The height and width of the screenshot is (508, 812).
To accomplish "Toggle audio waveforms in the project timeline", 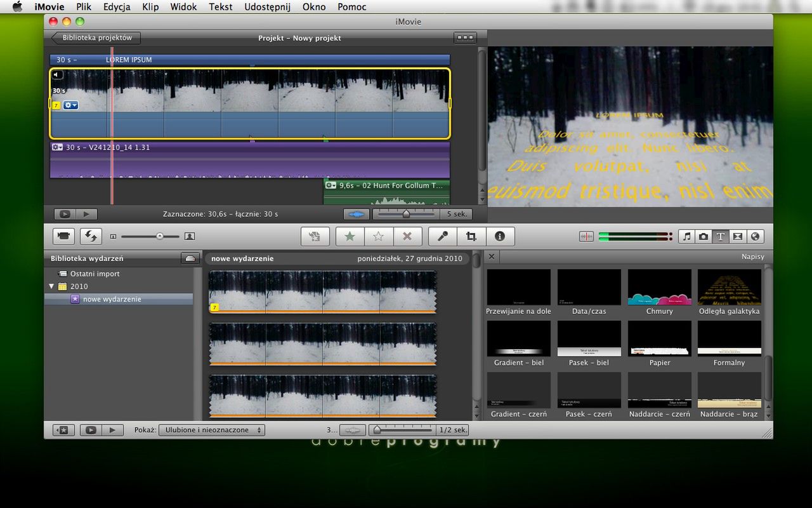I will [356, 215].
